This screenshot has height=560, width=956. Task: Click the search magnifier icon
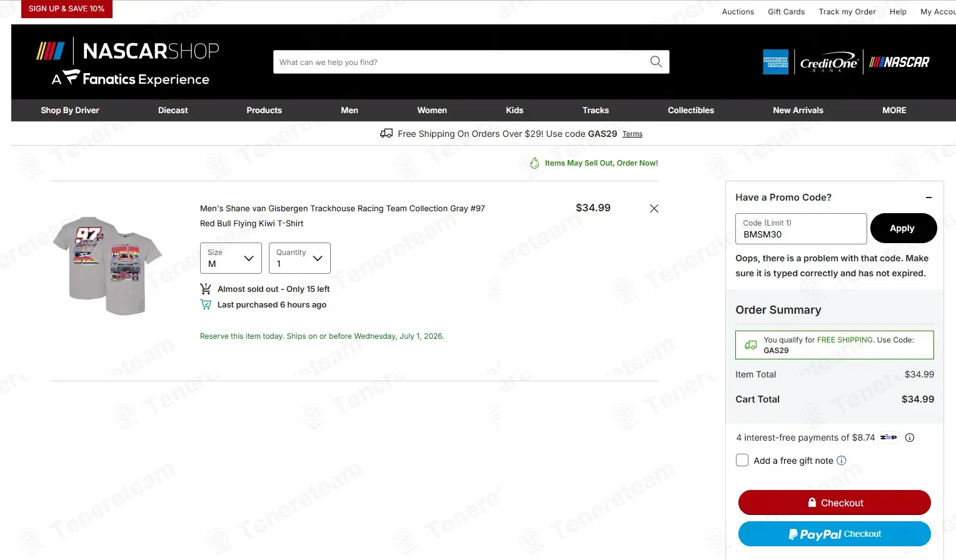click(x=656, y=62)
